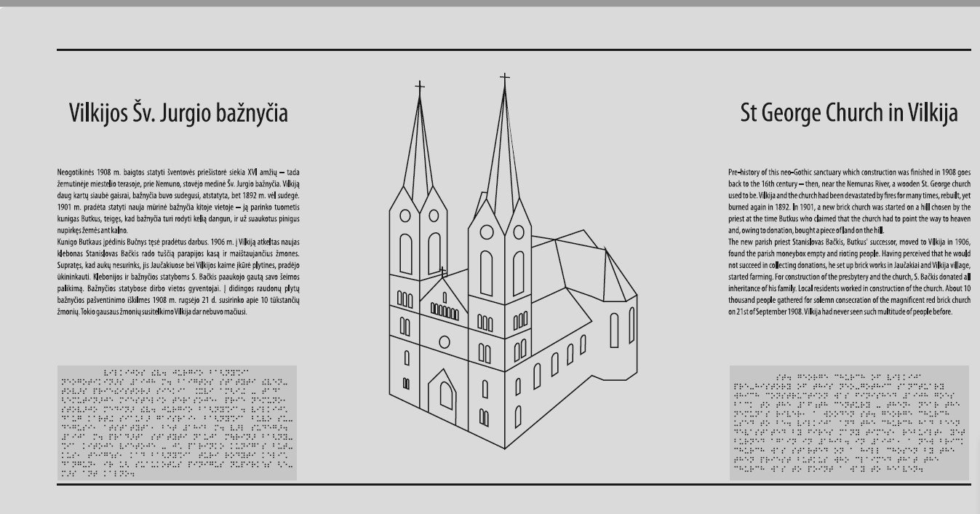Click the Lithuanian paragraph starting "Kunigo Butkaus įpėdinis"
The height and width of the screenshot is (514, 980).
[x=178, y=277]
